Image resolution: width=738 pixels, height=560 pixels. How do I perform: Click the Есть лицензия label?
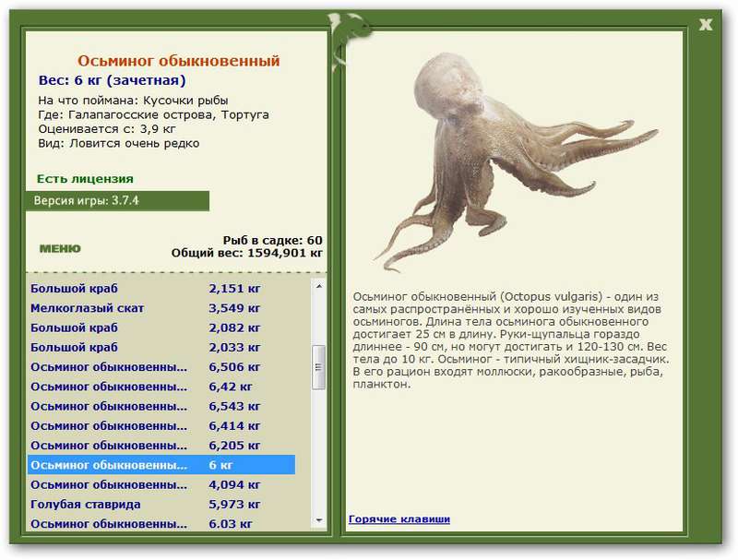pyautogui.click(x=85, y=179)
